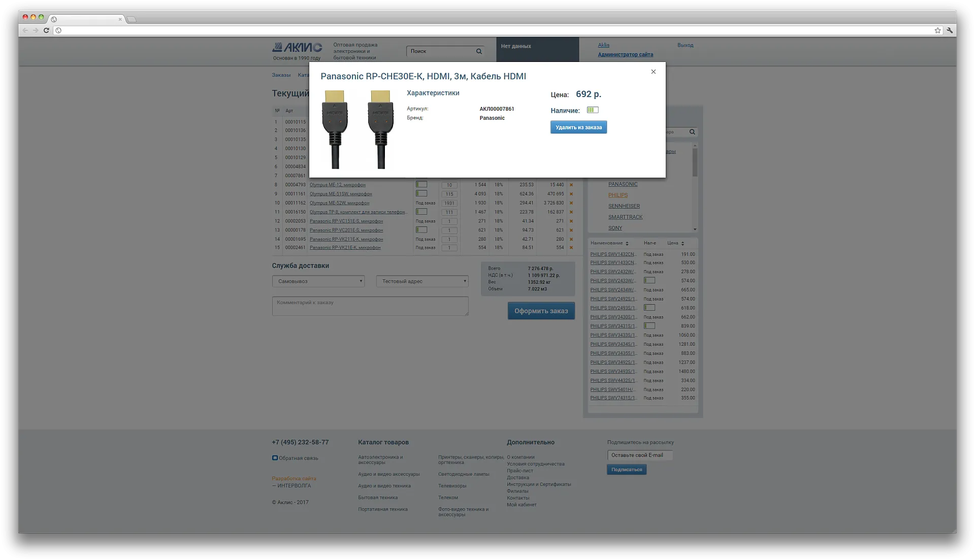
Task: Remove Panasonic RP-VC201E-S row with orange X
Action: [571, 230]
